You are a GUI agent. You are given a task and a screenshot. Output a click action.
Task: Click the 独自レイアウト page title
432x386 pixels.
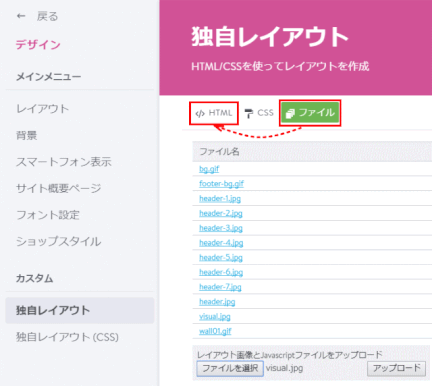tap(270, 37)
